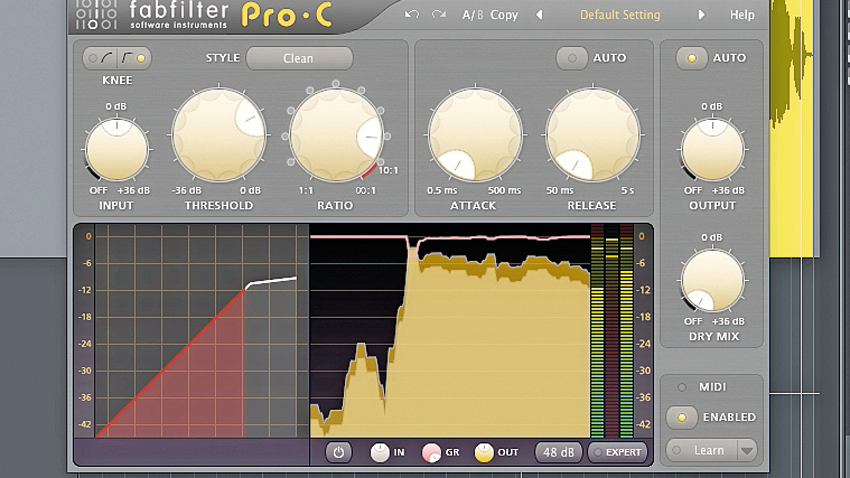Click the Input gain knob

tap(117, 150)
